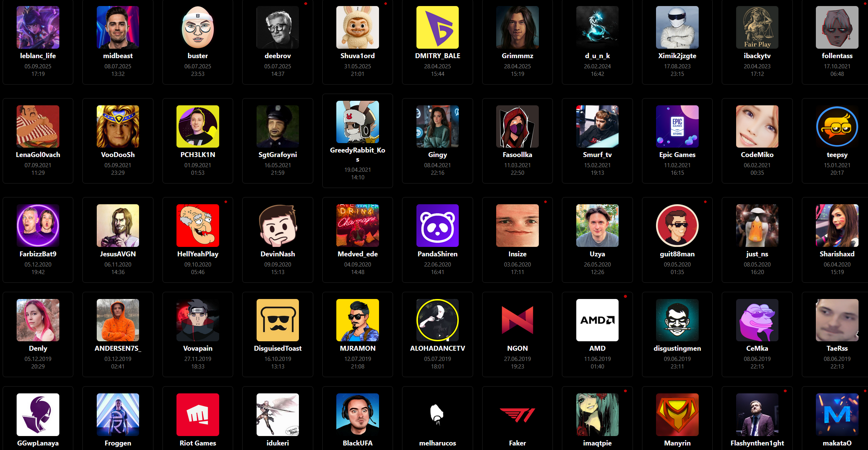The image size is (868, 450).
Task: Click Faker's T1 logo avatar
Action: (517, 415)
